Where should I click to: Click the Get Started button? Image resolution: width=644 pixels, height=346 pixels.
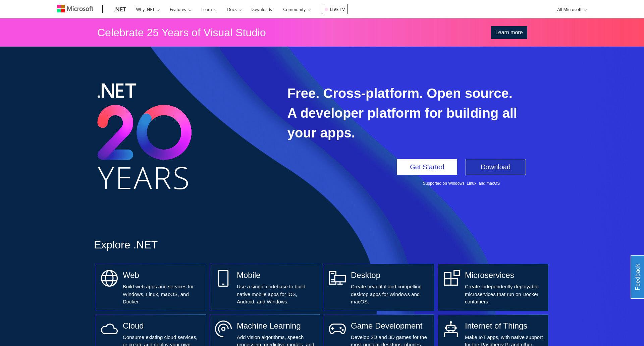click(x=427, y=167)
